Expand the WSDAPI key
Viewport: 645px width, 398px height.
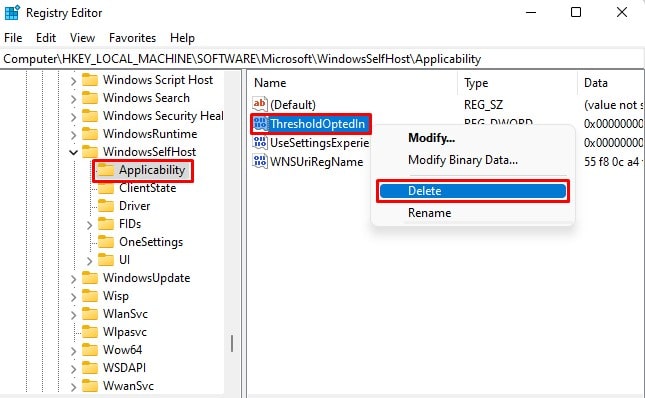[73, 369]
